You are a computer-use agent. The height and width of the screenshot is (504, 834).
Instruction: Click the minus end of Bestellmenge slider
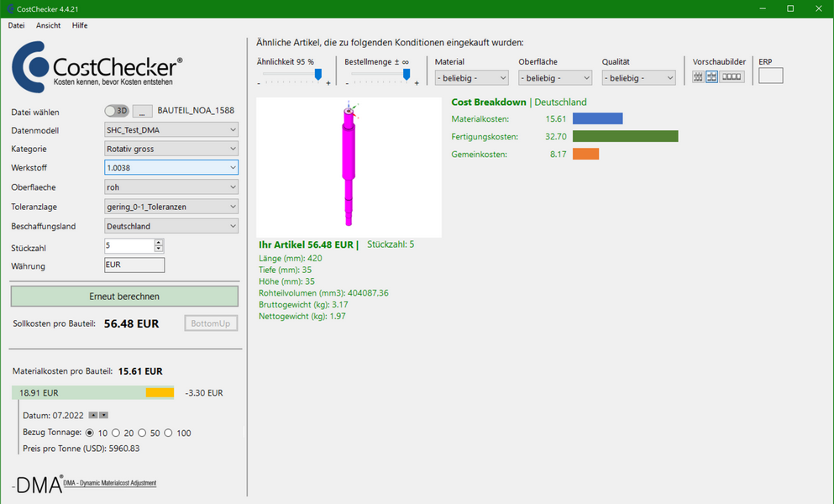click(348, 83)
